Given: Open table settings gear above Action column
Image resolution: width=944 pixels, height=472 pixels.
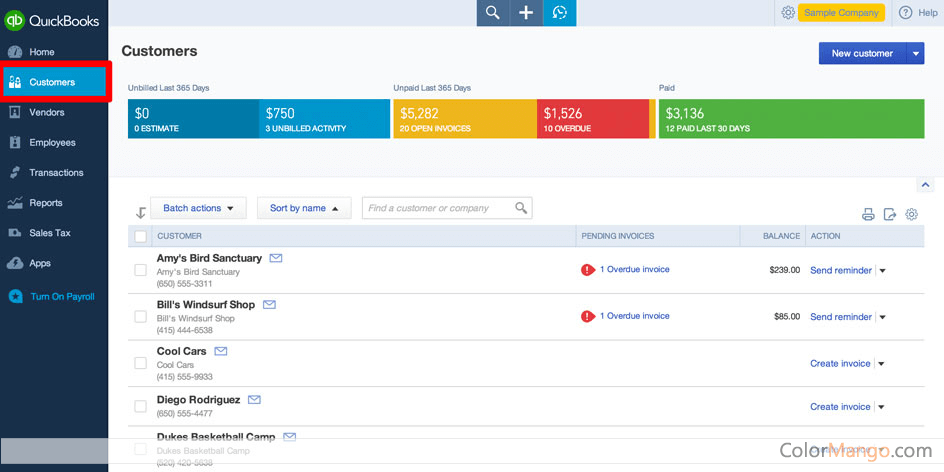Looking at the screenshot, I should coord(911,214).
